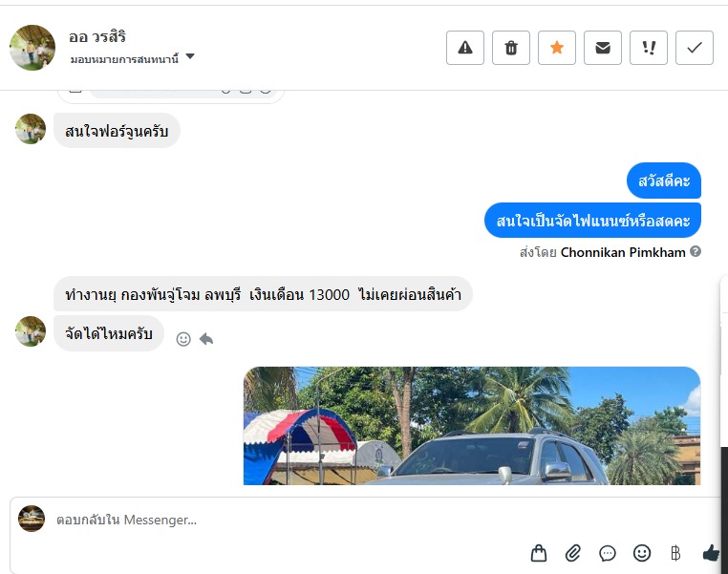Toggle the double exclamation priority flag
This screenshot has height=574, width=728.
(649, 48)
